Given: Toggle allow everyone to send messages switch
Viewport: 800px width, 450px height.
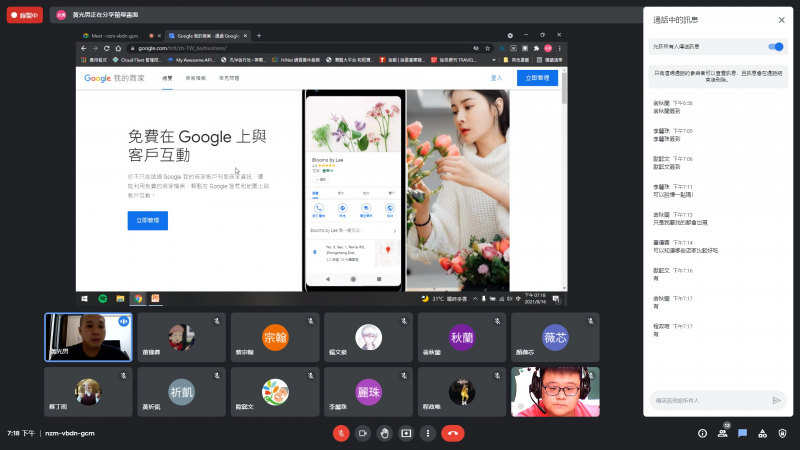Looking at the screenshot, I should (776, 46).
